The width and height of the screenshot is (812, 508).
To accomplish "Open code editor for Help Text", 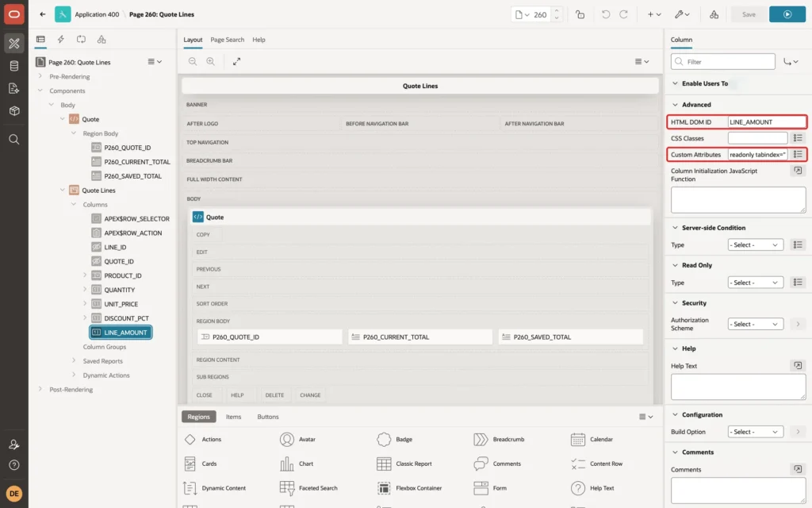I will (798, 365).
